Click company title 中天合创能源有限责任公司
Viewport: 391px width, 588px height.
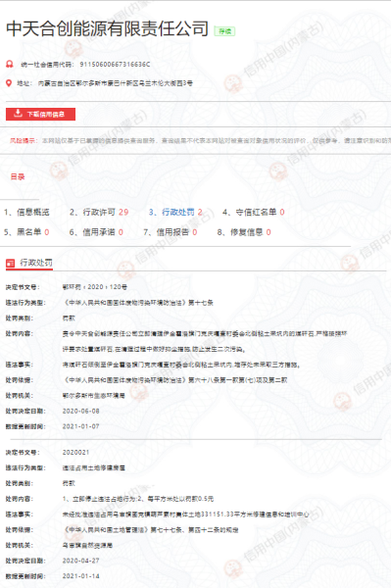pos(107,28)
